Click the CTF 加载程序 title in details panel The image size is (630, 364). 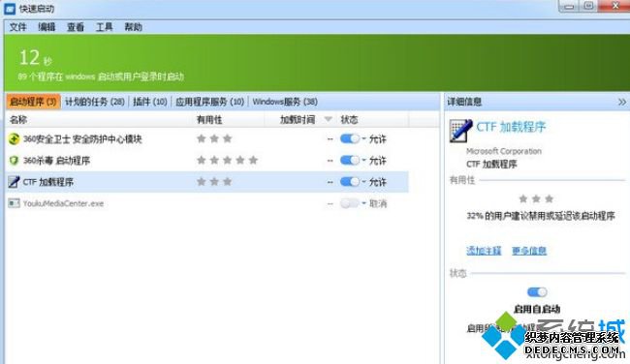pos(511,127)
